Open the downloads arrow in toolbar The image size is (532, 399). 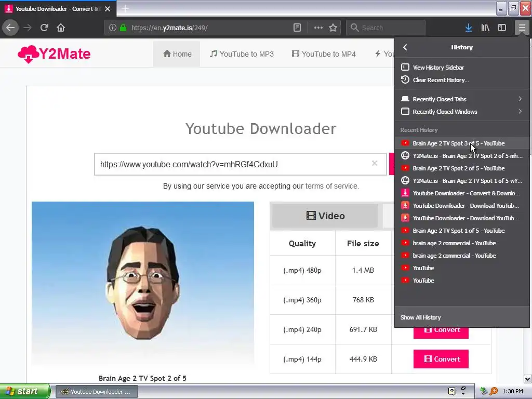(x=469, y=28)
